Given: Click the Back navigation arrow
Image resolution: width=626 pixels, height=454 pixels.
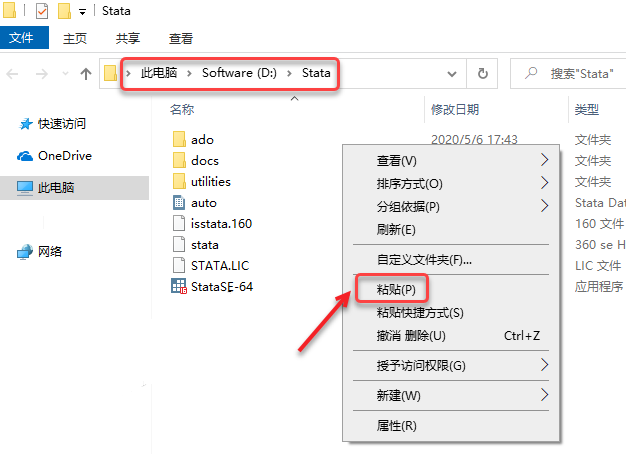Looking at the screenshot, I should (x=12, y=74).
